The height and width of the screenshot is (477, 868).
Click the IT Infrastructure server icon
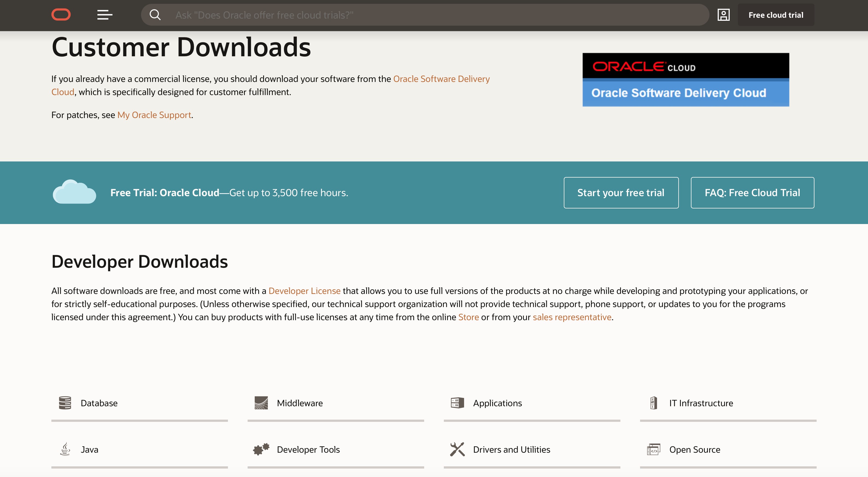point(653,403)
